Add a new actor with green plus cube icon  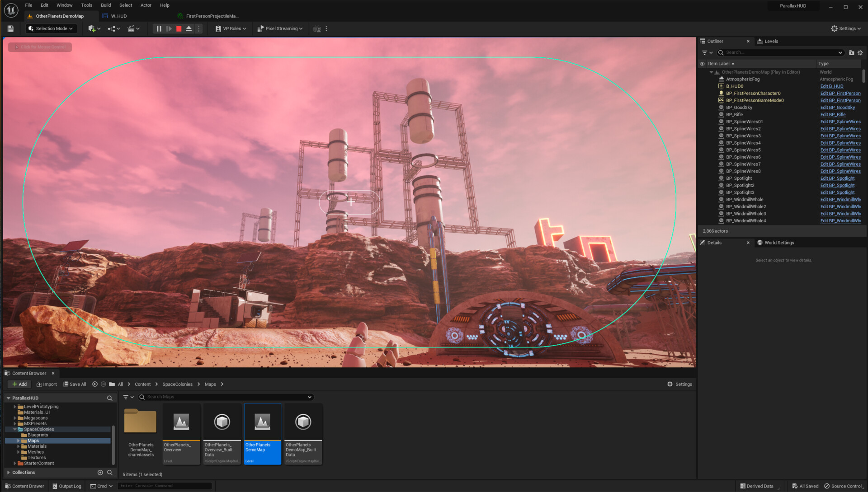[x=92, y=28]
